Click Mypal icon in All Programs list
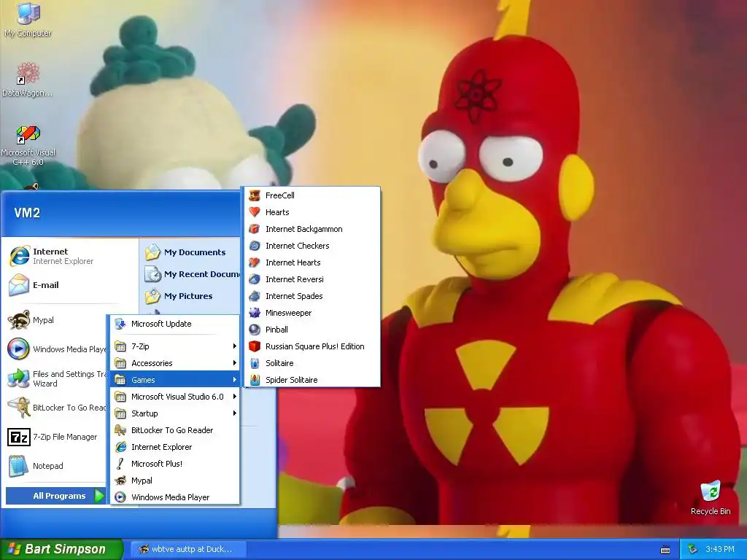The image size is (747, 560). tap(120, 481)
